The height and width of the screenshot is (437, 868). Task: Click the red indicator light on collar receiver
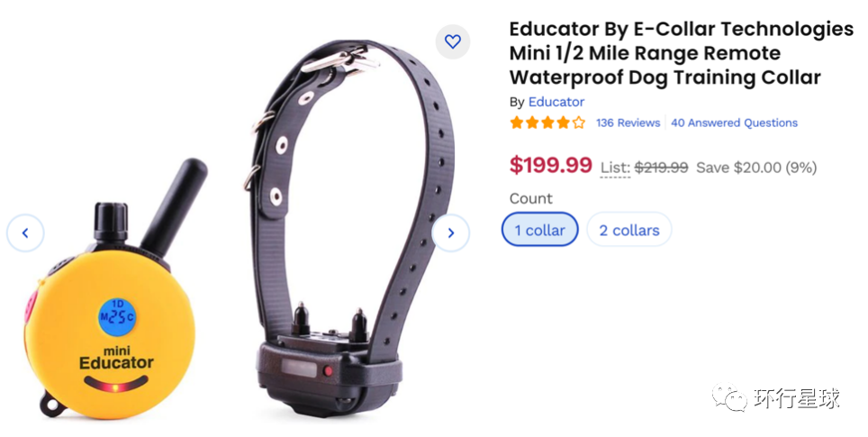pos(328,370)
